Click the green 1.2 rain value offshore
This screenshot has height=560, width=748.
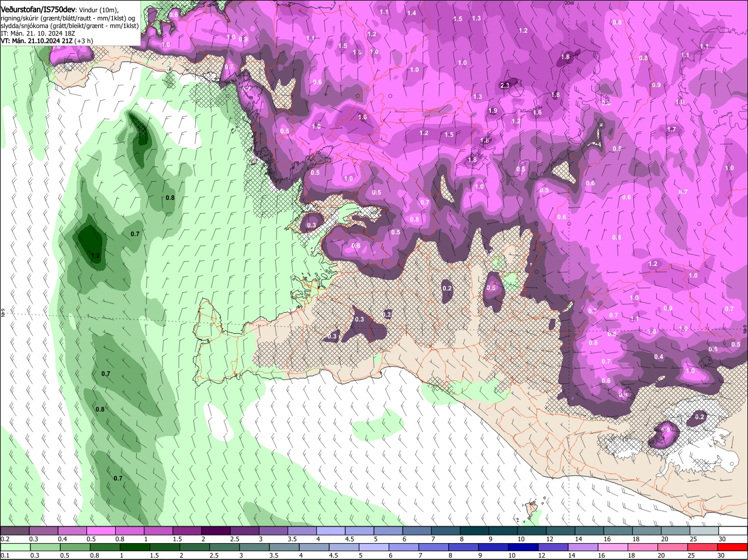[96, 255]
